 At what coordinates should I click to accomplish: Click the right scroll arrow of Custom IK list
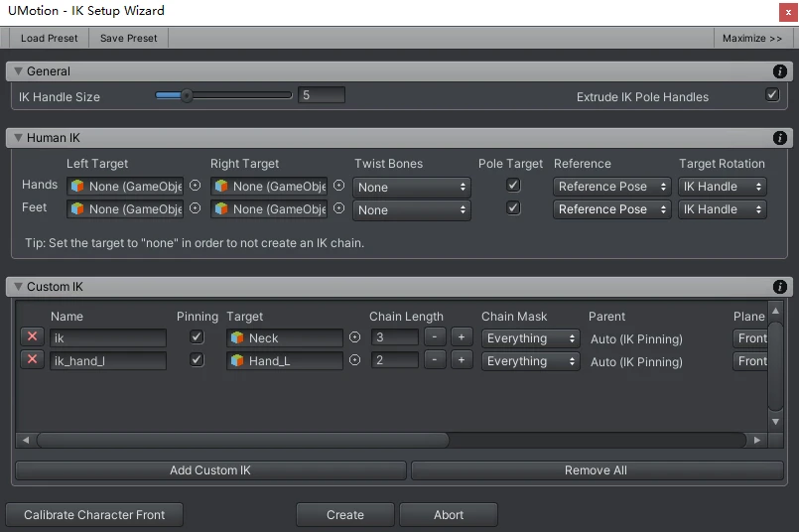[757, 440]
